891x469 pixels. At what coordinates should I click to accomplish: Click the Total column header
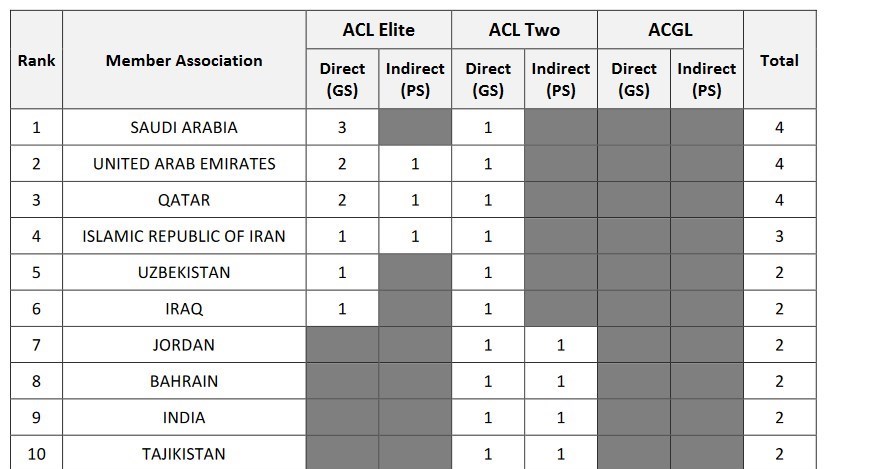tap(779, 60)
